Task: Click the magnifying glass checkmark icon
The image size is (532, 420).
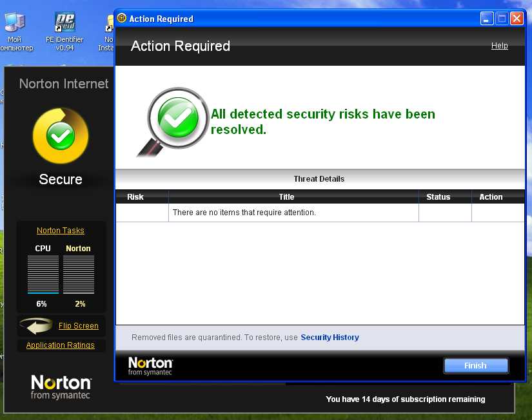Action: pos(173,122)
